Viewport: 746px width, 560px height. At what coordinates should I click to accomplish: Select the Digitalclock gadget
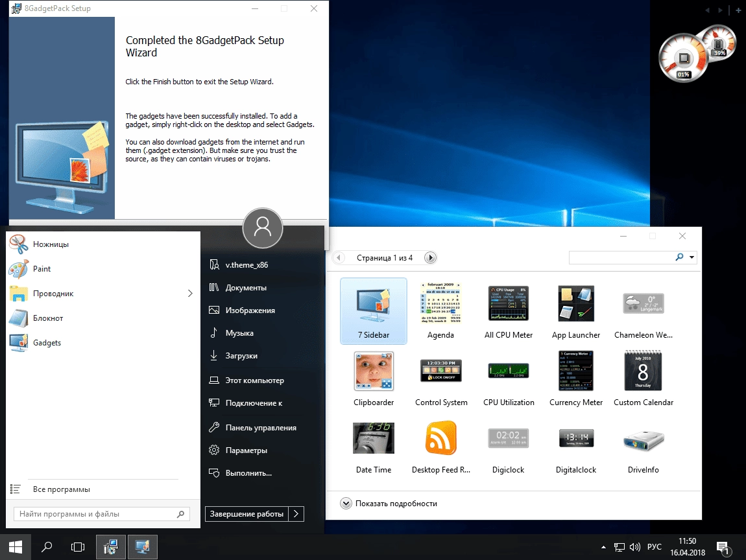(575, 447)
